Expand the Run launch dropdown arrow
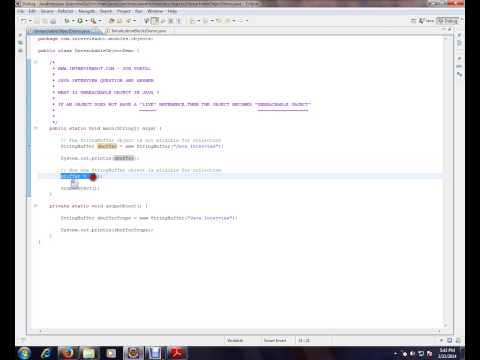This screenshot has width=480, height=360. pos(86,21)
